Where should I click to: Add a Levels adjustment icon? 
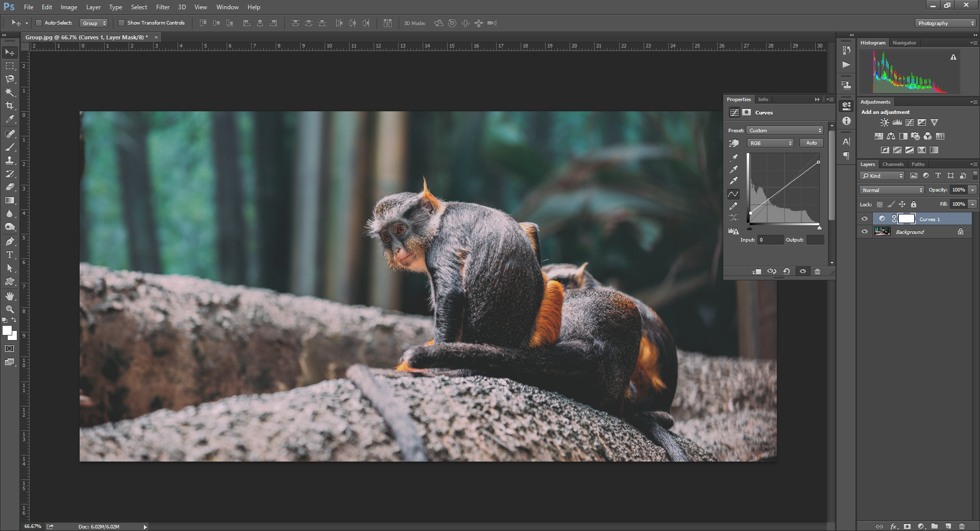[897, 123]
